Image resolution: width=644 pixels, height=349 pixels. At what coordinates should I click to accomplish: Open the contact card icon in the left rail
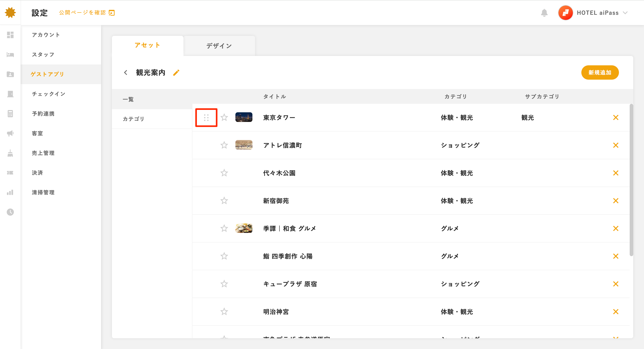[x=10, y=74]
